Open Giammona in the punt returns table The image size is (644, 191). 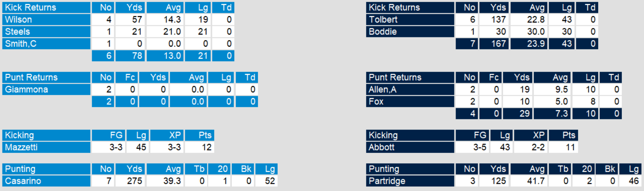point(27,90)
